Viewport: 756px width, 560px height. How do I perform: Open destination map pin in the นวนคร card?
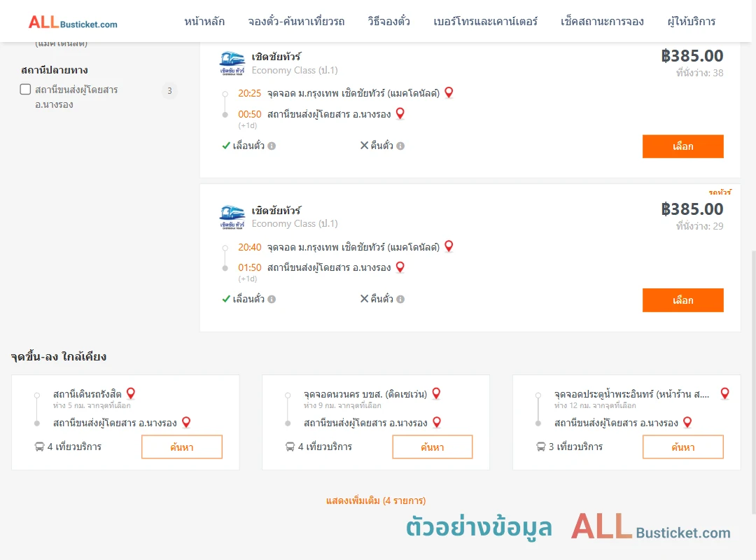(x=437, y=423)
